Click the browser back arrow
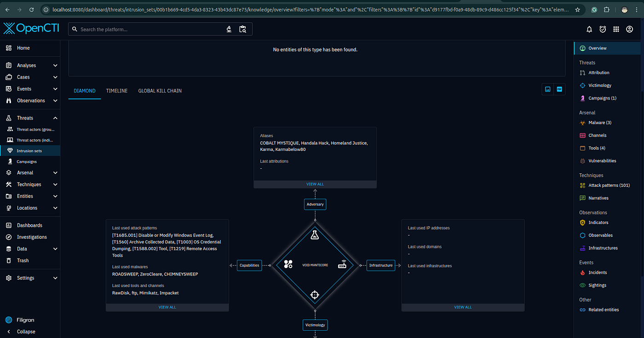 click(x=7, y=9)
